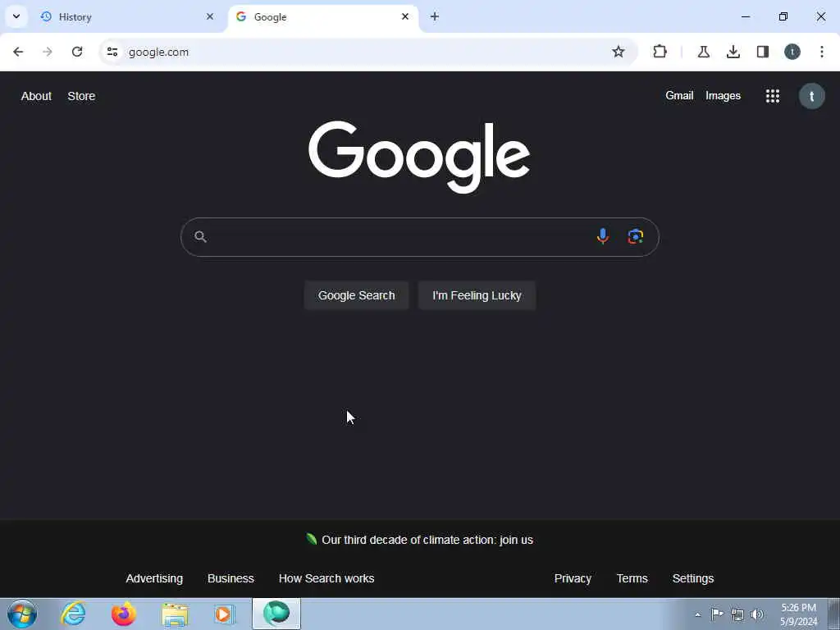Image resolution: width=840 pixels, height=630 pixels.
Task: Open Chrome profile avatar in toolbar
Action: (792, 52)
